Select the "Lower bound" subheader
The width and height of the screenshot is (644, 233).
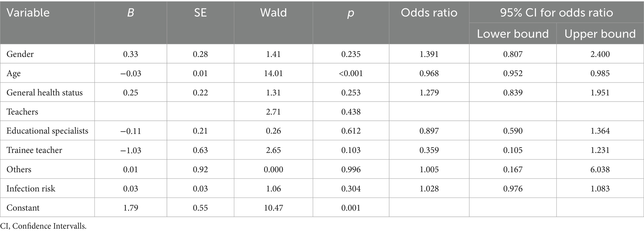tap(513, 34)
